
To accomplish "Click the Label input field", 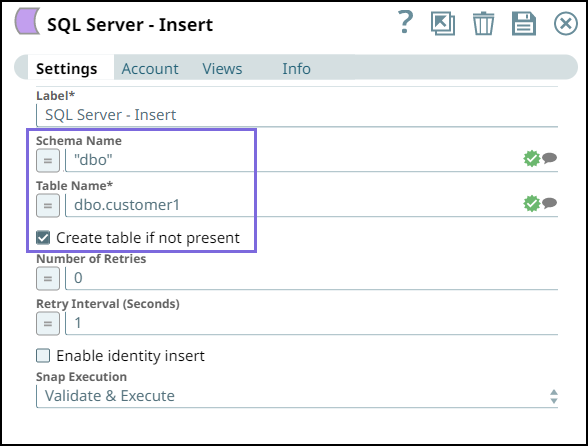I will pos(297,115).
